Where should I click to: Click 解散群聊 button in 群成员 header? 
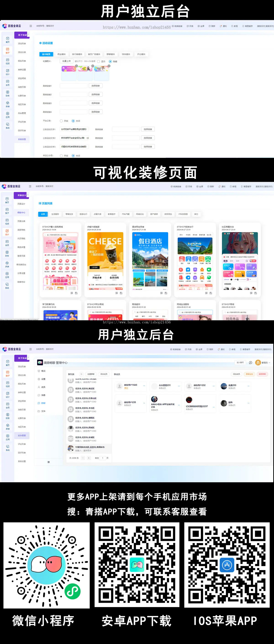coord(263,374)
